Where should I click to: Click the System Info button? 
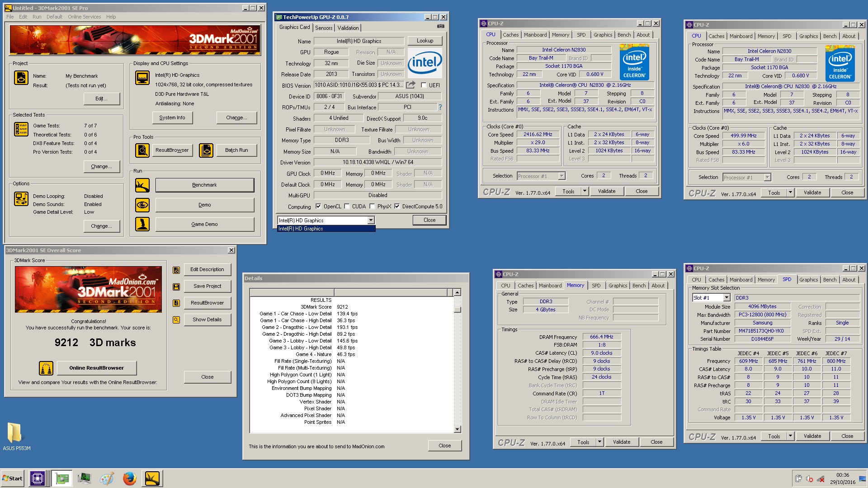[x=172, y=118]
